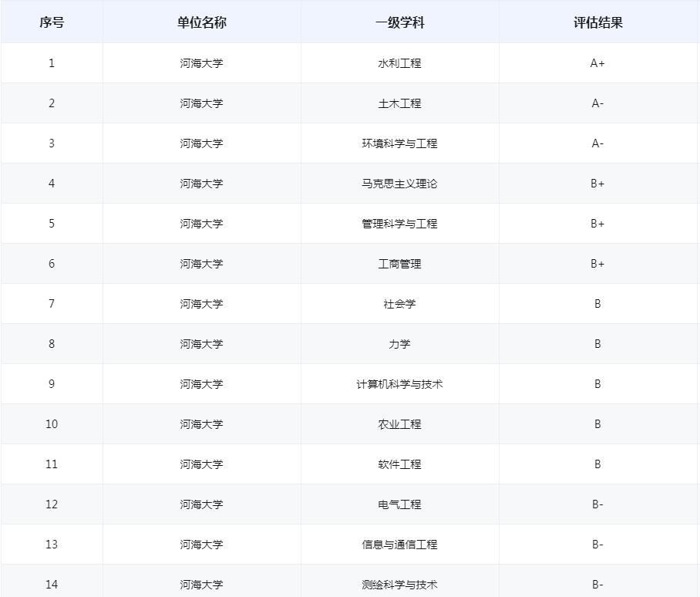Select the 力学 cell

pos(399,344)
